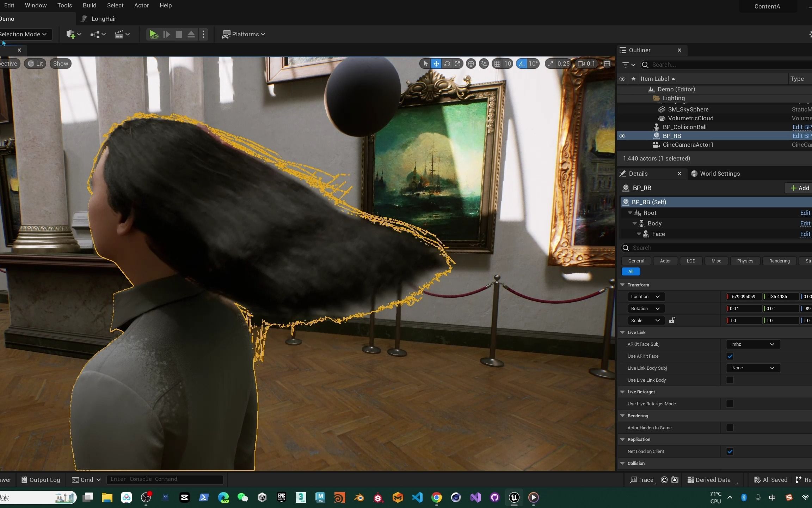
Task: Toggle world/local coordinate space globe icon
Action: 471,64
